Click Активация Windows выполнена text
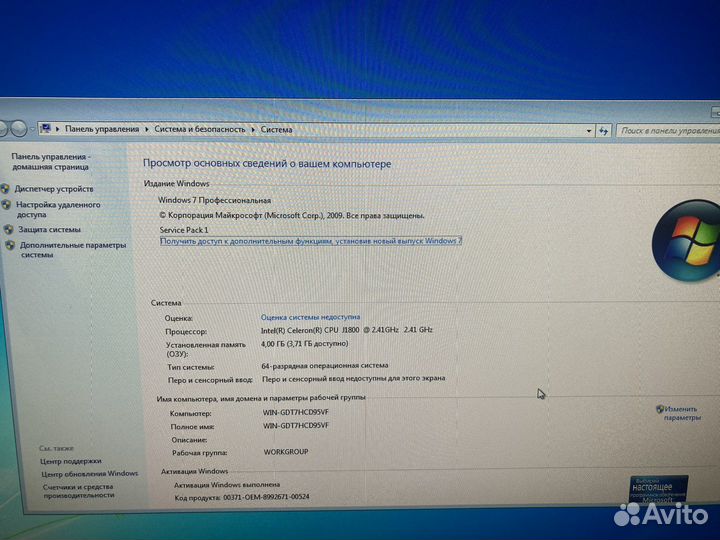Image resolution: width=720 pixels, height=540 pixels. coord(227,484)
